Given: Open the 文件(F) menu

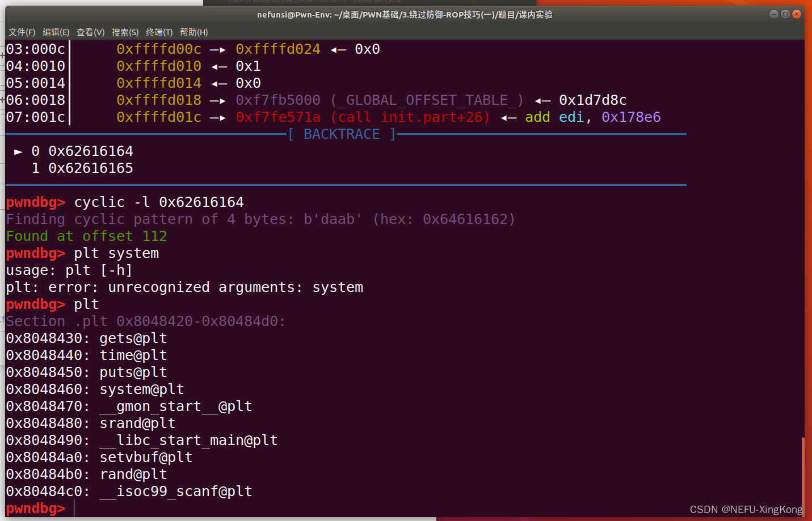Looking at the screenshot, I should tap(22, 32).
